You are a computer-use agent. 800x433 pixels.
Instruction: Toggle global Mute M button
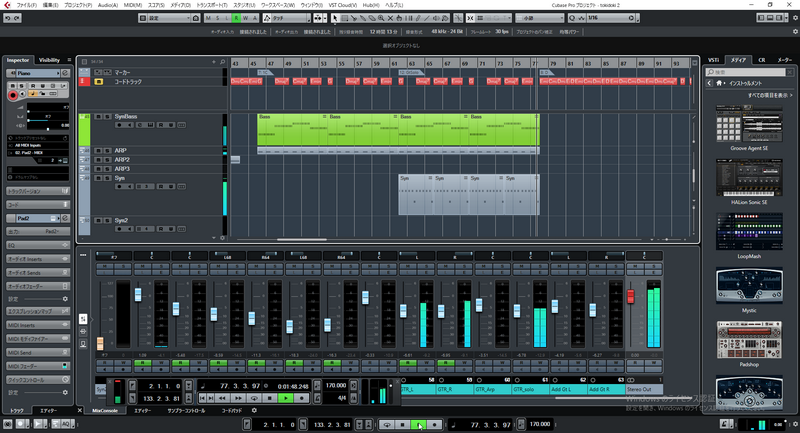(208, 18)
